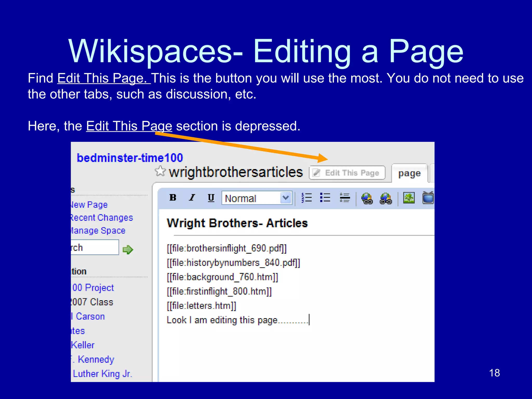
Task: Embed media with the TV icon
Action: pyautogui.click(x=428, y=198)
